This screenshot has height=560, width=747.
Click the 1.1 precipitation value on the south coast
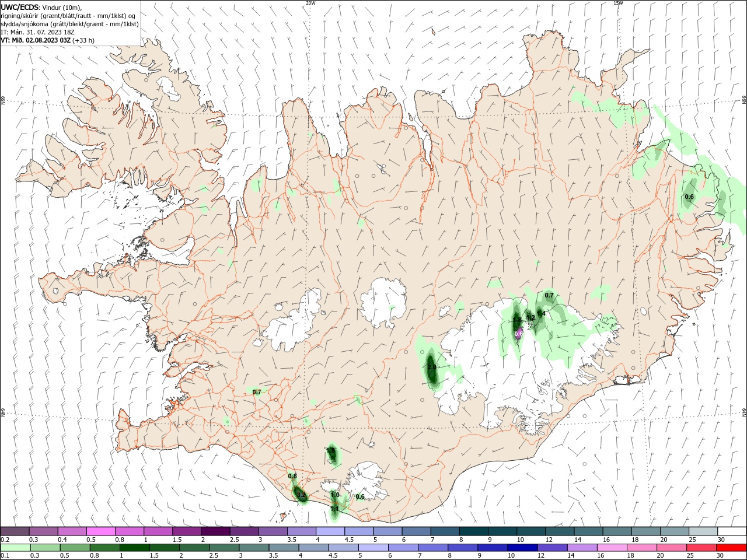[334, 509]
